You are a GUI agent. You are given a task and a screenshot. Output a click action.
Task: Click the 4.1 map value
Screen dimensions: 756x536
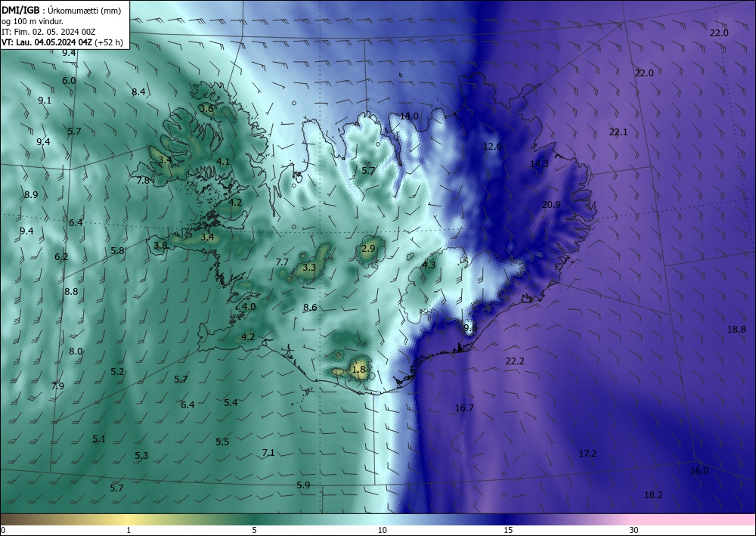[223, 162]
